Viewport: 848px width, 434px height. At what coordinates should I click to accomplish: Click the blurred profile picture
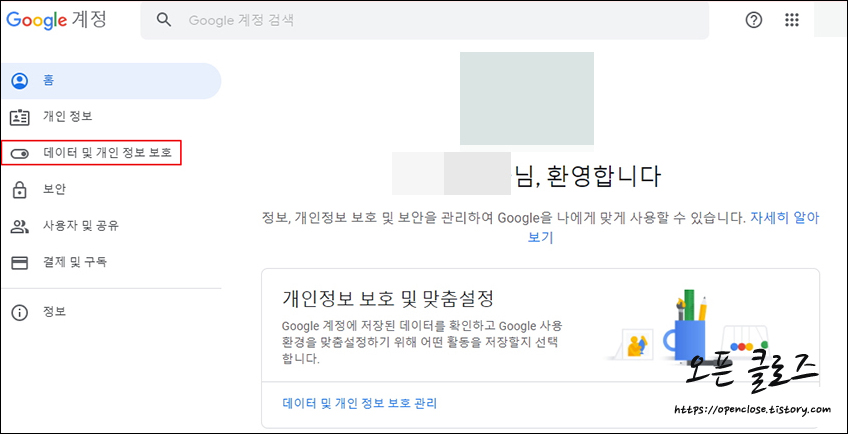click(527, 98)
